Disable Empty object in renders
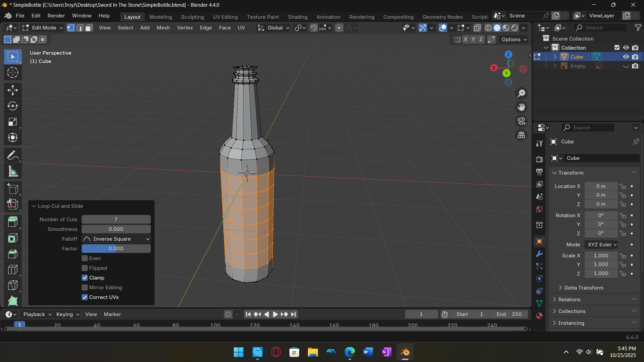 [x=635, y=66]
